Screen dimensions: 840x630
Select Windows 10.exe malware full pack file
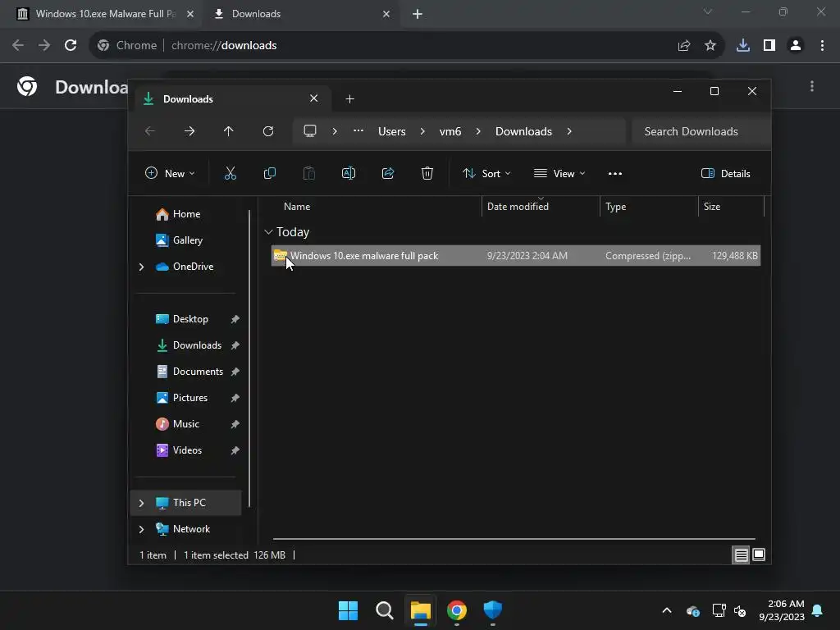[515, 256]
